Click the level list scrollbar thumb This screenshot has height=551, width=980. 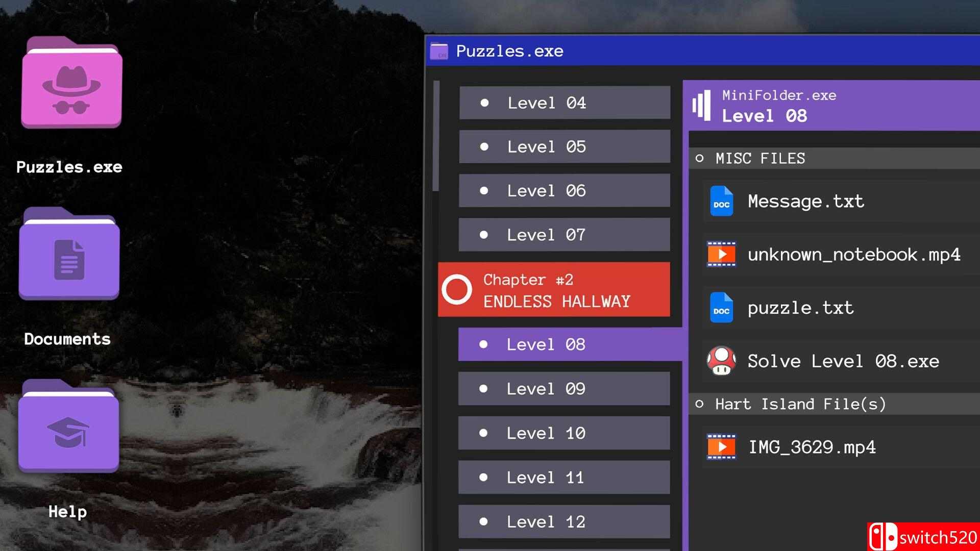tap(436, 136)
